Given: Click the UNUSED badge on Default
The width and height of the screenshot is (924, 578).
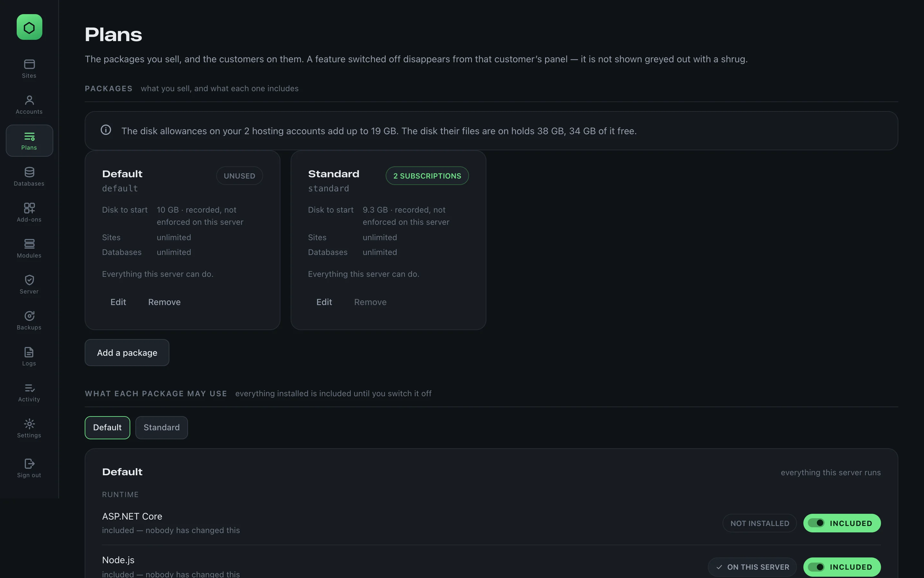Looking at the screenshot, I should tap(239, 176).
